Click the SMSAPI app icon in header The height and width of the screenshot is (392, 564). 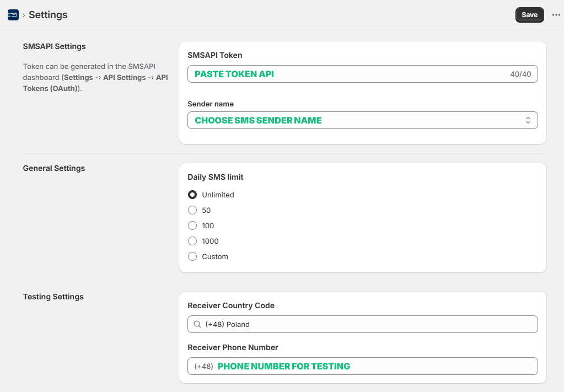pos(13,15)
